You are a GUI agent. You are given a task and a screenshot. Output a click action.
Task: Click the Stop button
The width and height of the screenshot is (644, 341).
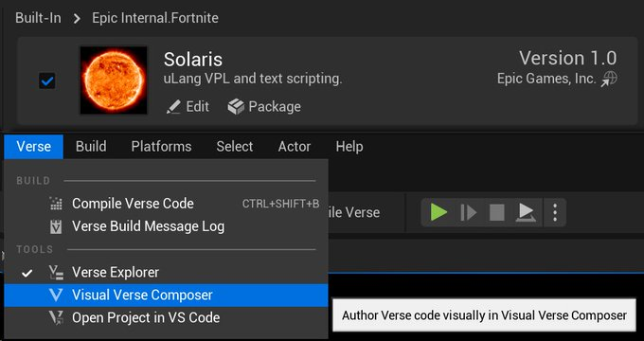pyautogui.click(x=497, y=212)
